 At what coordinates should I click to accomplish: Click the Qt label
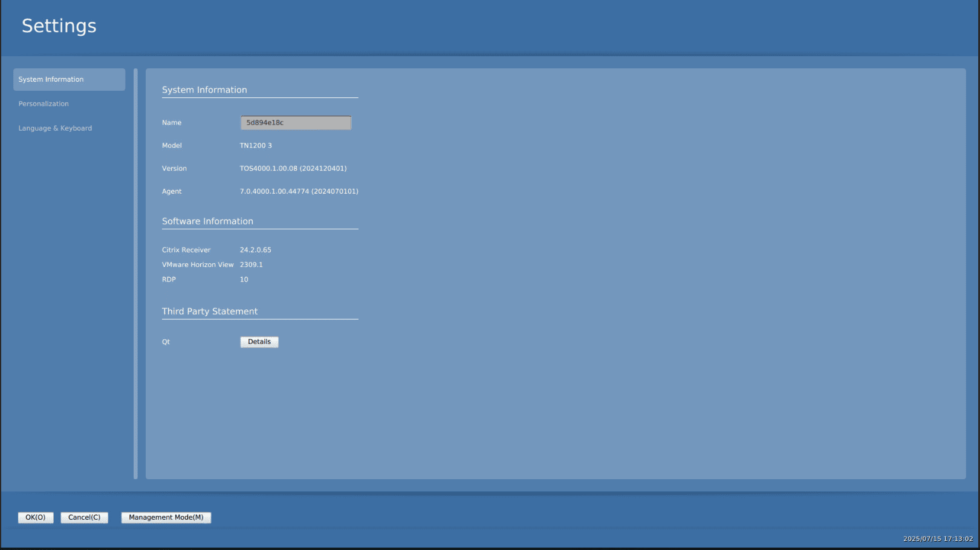coord(166,342)
